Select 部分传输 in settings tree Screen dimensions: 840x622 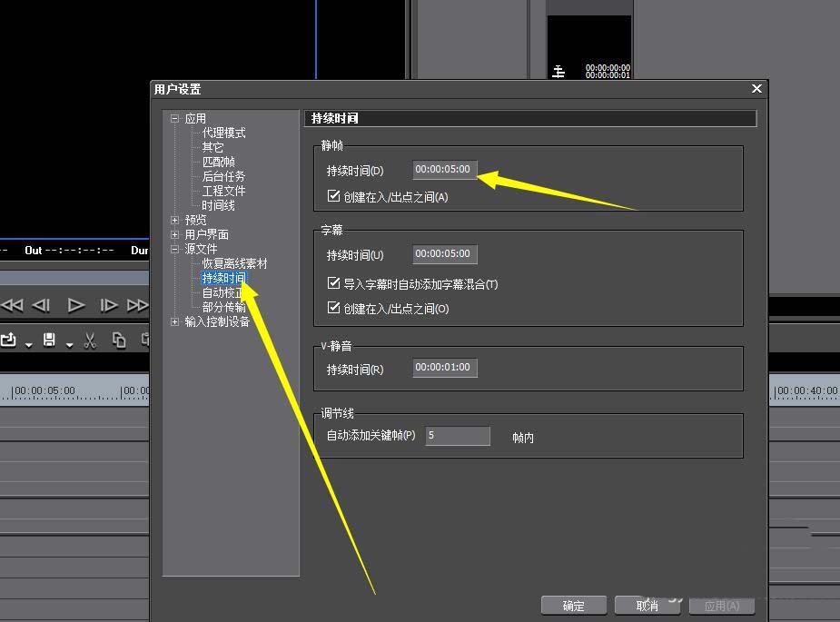[x=224, y=307]
